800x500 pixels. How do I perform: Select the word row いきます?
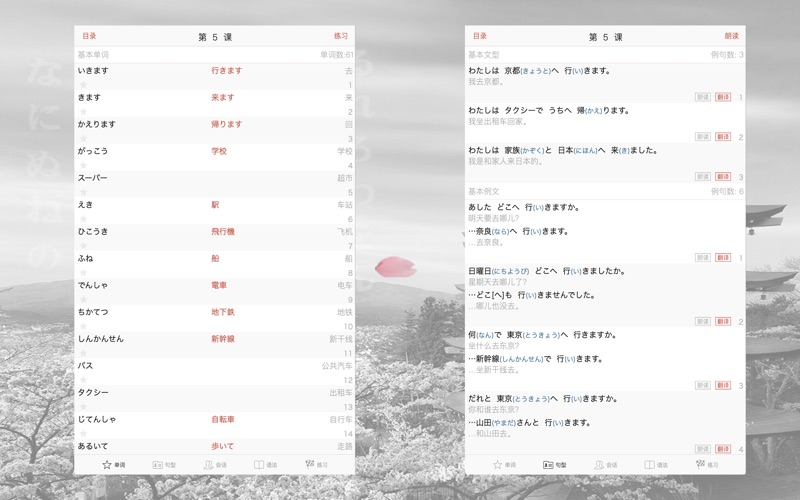pyautogui.click(x=214, y=77)
